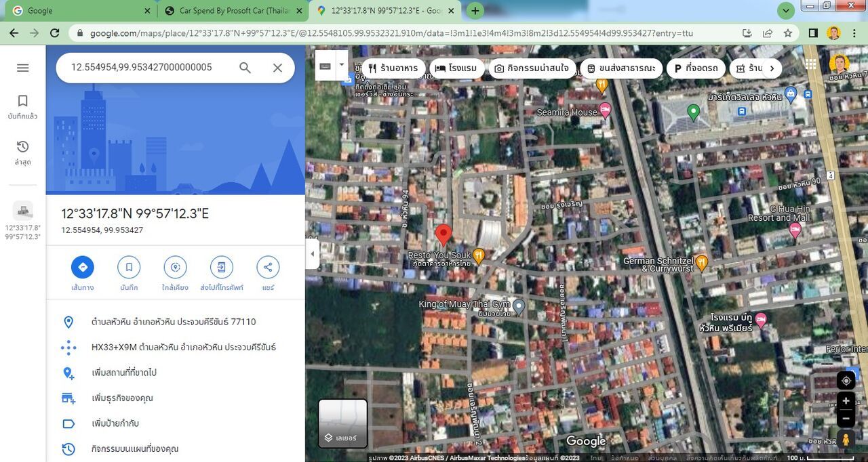Click the keyboard input tool icon
The height and width of the screenshot is (462, 868).
[x=325, y=66]
